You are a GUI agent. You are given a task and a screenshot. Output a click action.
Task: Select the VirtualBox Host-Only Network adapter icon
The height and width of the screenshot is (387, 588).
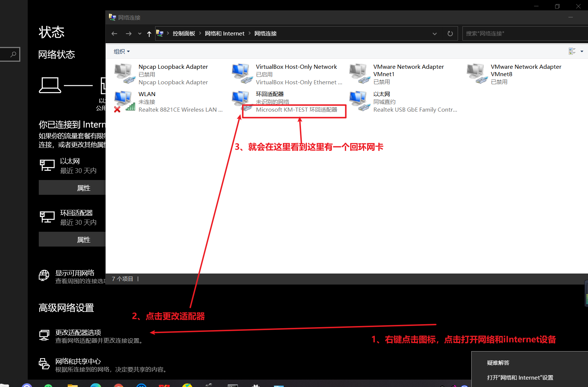click(242, 73)
